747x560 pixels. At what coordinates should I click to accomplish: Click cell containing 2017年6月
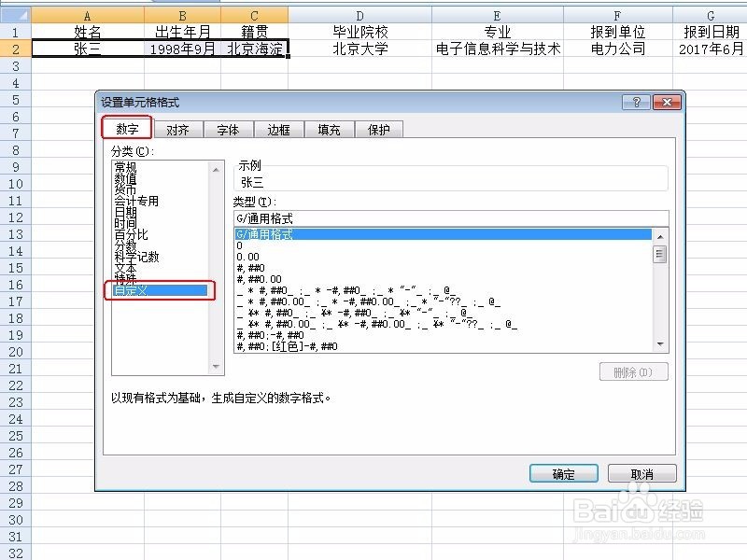pyautogui.click(x=710, y=49)
